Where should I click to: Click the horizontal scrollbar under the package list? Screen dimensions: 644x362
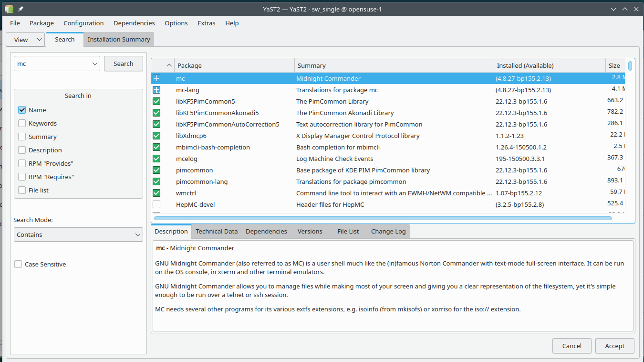(x=383, y=218)
